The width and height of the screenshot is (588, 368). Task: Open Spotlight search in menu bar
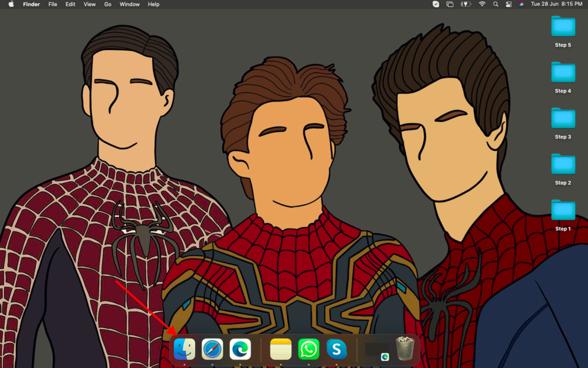tap(496, 4)
